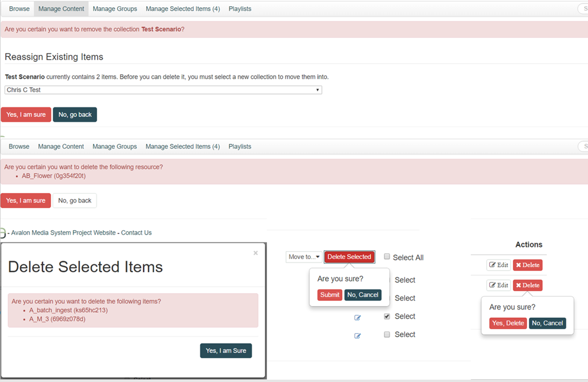
Task: Open the Chris C Test collection dropdown
Action: [163, 89]
